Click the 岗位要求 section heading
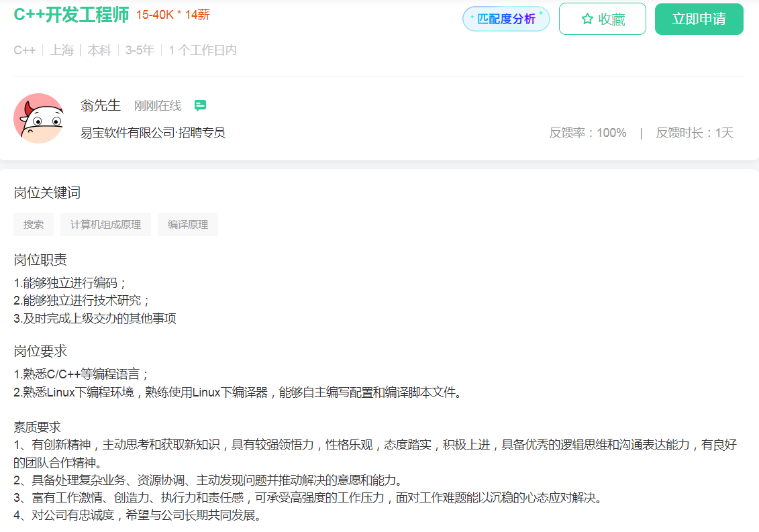 (40, 352)
